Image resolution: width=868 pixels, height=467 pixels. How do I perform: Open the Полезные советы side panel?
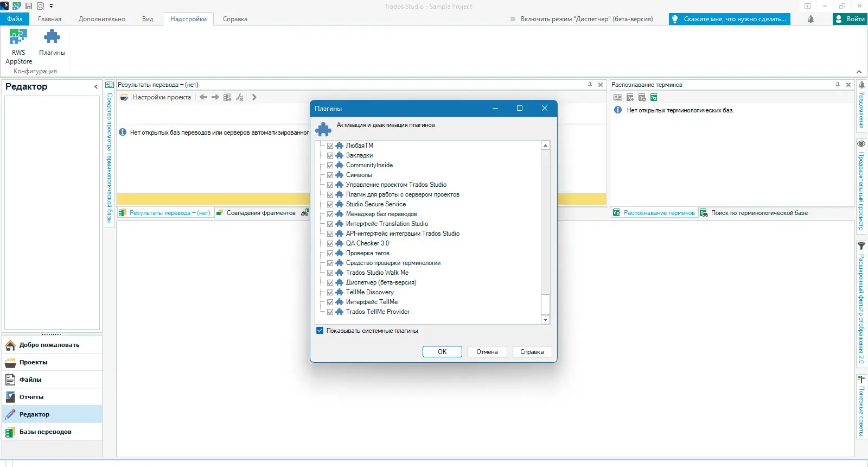(x=861, y=406)
